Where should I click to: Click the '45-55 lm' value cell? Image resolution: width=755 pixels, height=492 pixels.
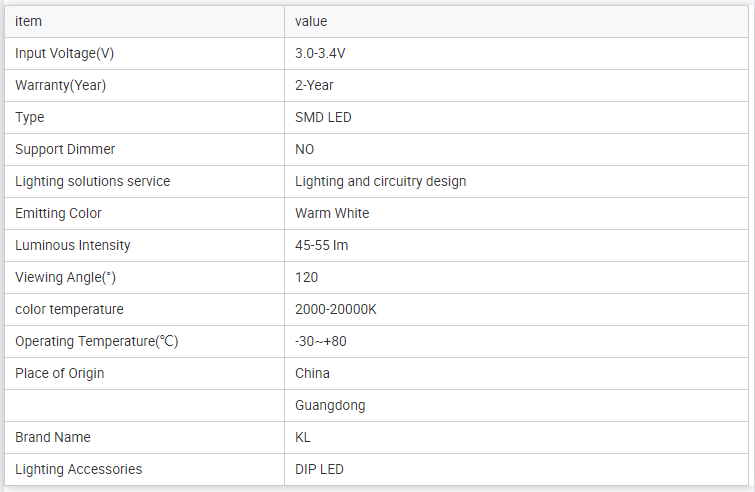coord(321,245)
